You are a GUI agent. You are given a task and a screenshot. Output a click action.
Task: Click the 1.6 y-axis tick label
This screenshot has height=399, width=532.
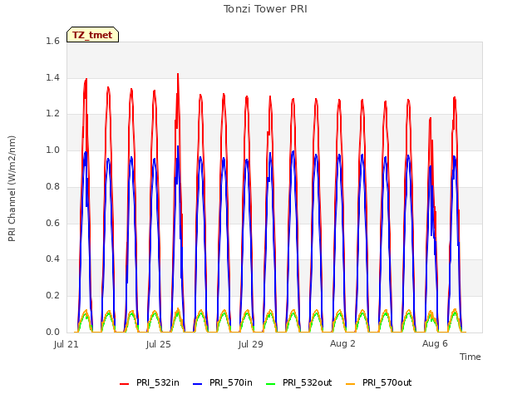52,41
